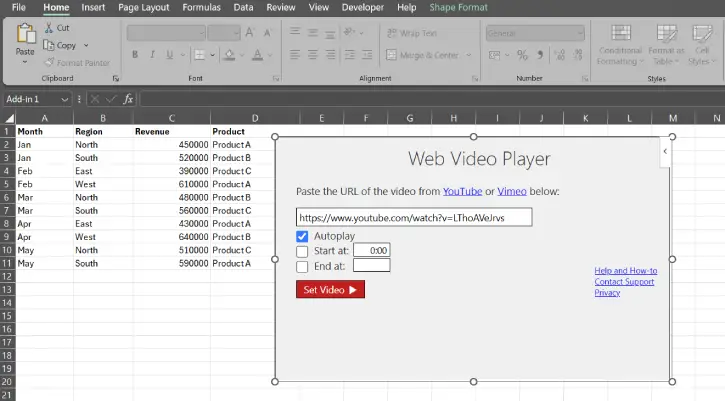Open the Paste options dropdown arrow

(x=25, y=62)
